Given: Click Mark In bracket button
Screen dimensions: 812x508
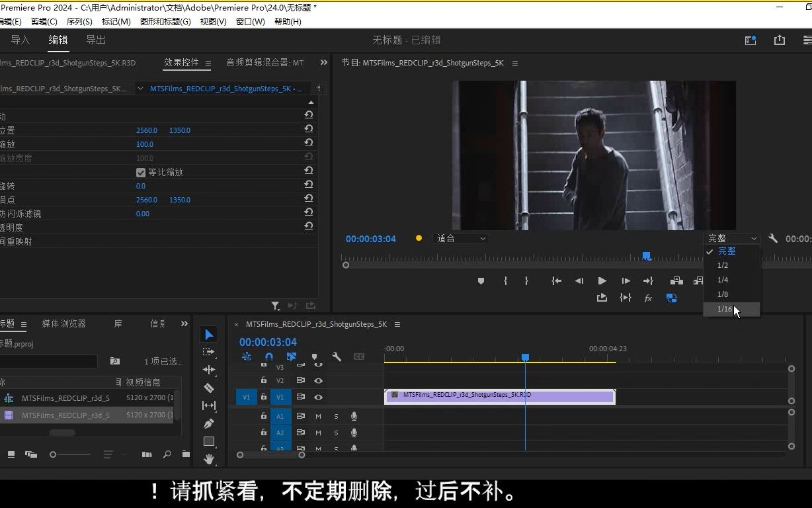Looking at the screenshot, I should 505,281.
